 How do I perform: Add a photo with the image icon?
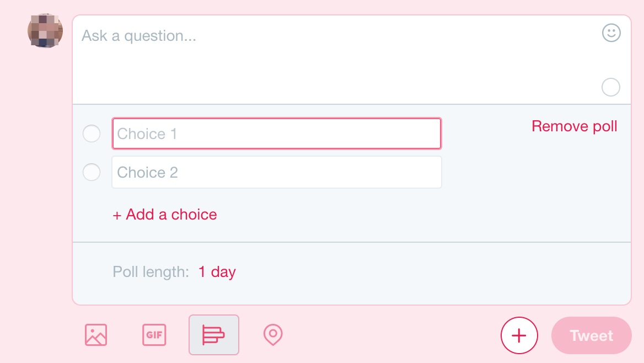96,335
